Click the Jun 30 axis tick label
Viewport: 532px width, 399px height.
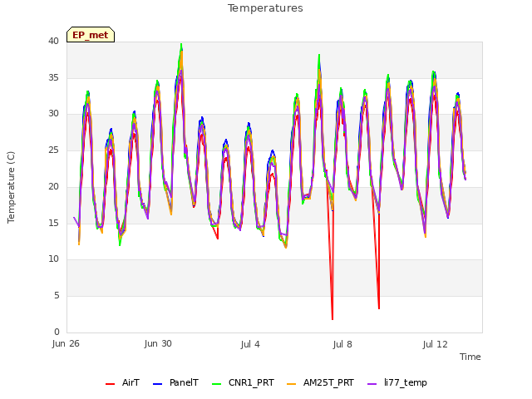[158, 343]
